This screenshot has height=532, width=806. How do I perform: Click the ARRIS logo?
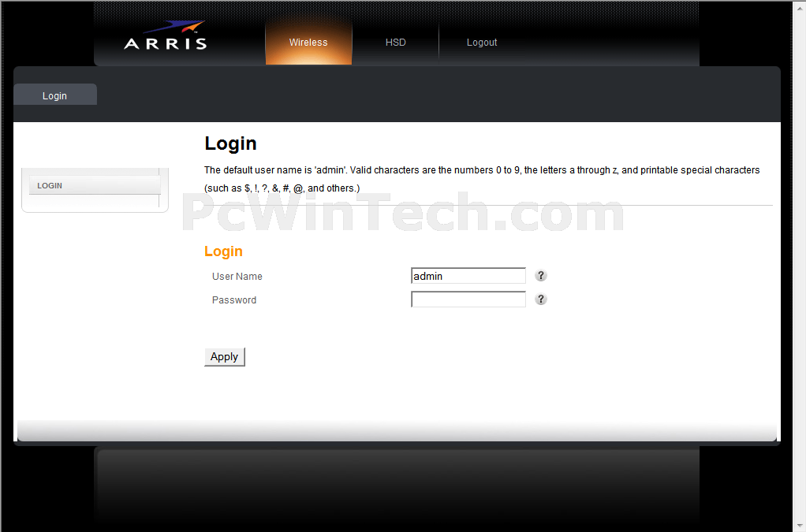(x=166, y=35)
